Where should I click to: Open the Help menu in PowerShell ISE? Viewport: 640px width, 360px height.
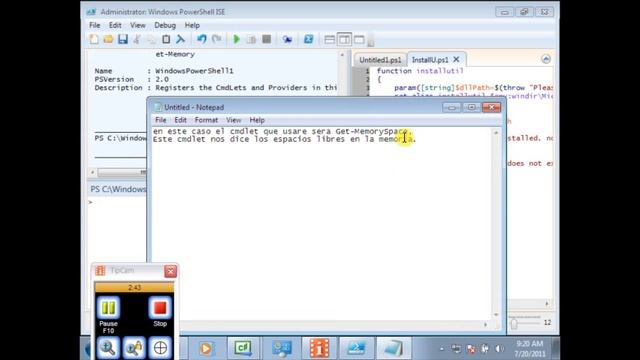[192, 25]
